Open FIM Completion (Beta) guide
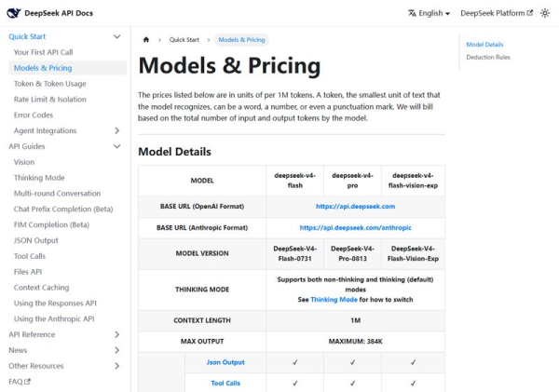Image resolution: width=559 pixels, height=392 pixels. pyautogui.click(x=51, y=225)
